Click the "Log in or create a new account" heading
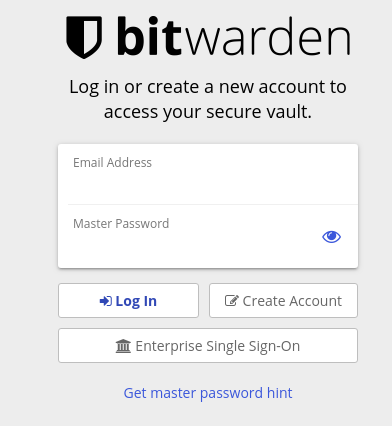This screenshot has height=426, width=392. (x=208, y=87)
